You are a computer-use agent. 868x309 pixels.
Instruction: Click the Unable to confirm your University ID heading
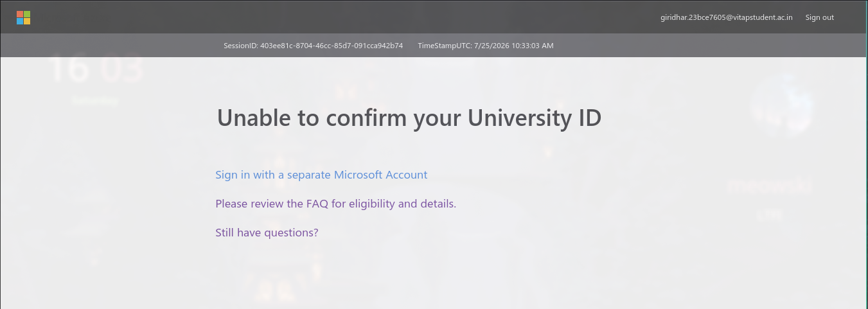(409, 118)
